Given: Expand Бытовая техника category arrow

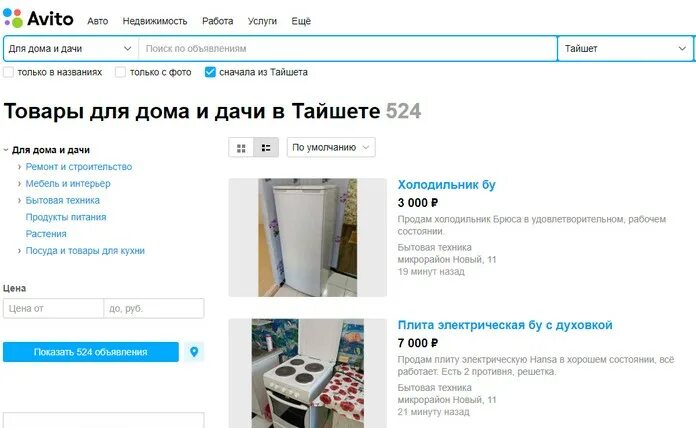Looking at the screenshot, I should point(19,201).
